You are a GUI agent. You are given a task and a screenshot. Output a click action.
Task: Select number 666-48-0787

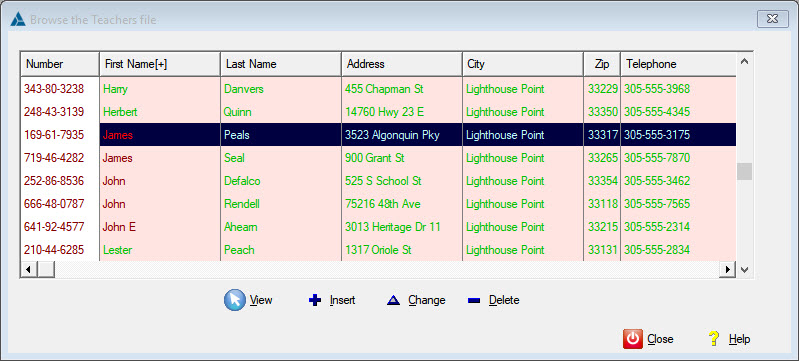coord(54,203)
